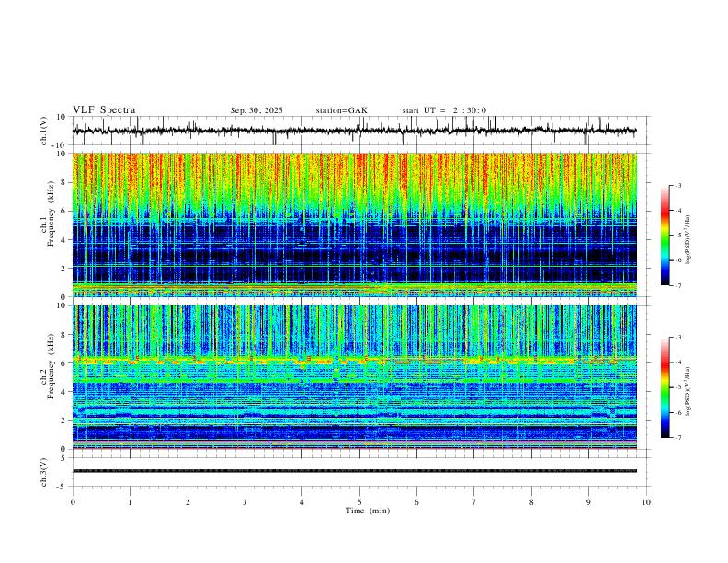Click time axis tick label '7'
Image resolution: width=728 pixels, height=563 pixels.
[x=474, y=502]
